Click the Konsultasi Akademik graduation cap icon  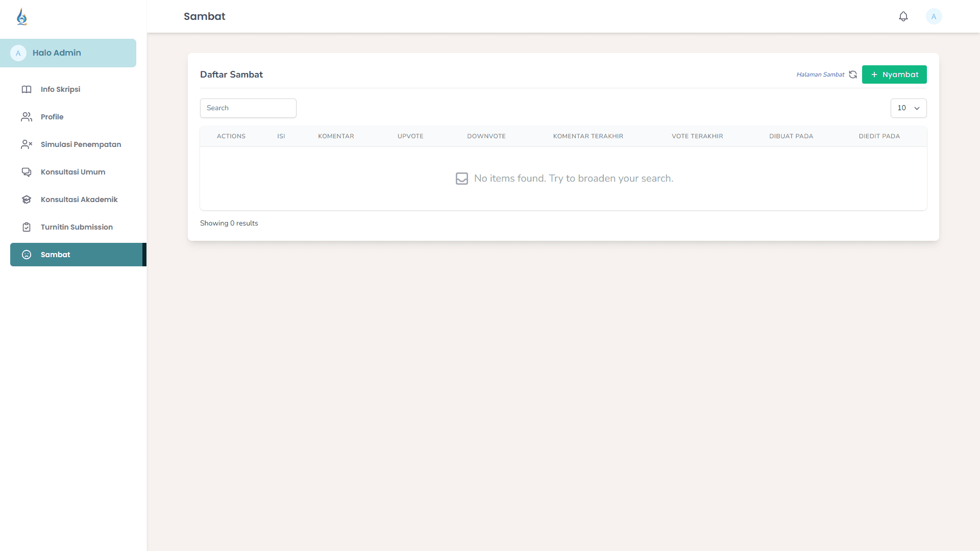[x=27, y=199]
